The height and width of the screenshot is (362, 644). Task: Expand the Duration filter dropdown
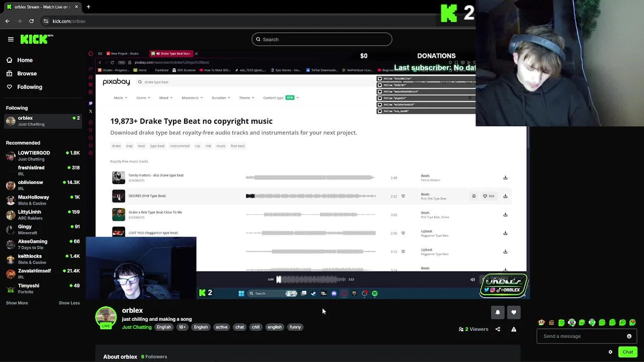click(220, 98)
